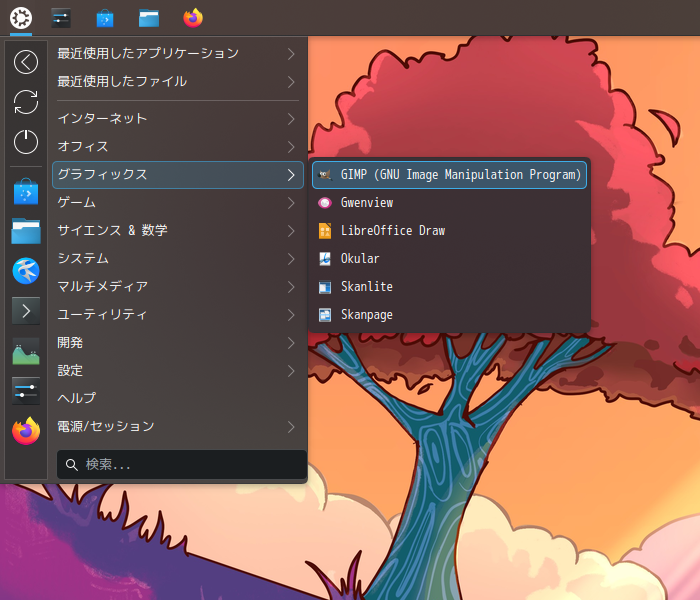Open Discover store icon in top panel

(x=105, y=19)
